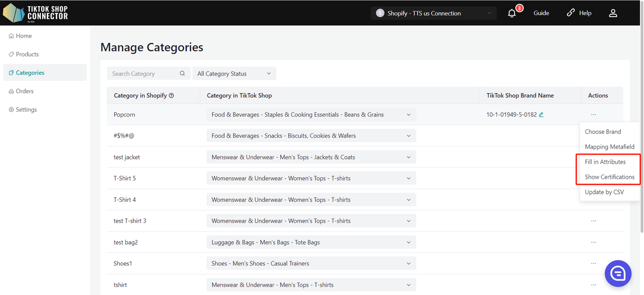Click Category in Shopify help icon
This screenshot has height=295, width=644.
click(x=172, y=96)
